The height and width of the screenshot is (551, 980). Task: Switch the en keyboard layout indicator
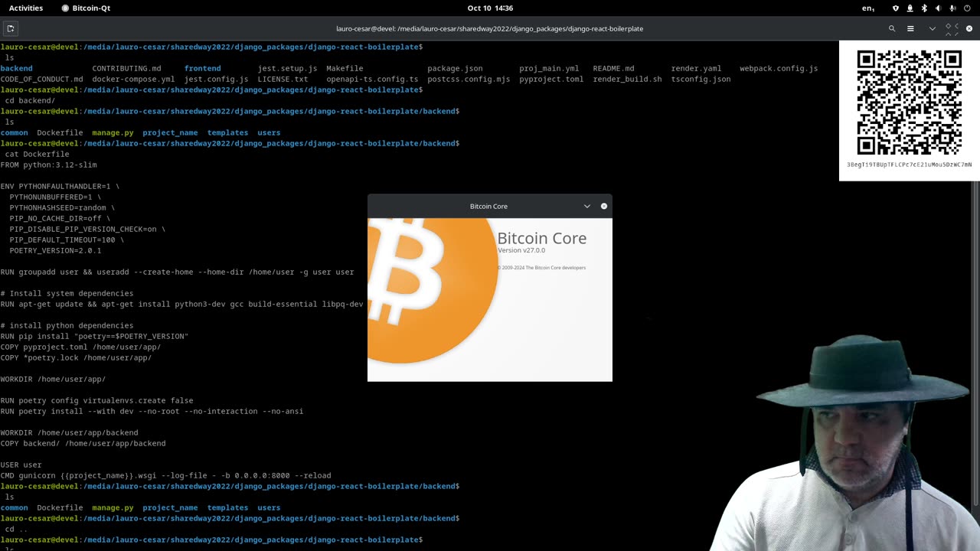click(x=869, y=8)
